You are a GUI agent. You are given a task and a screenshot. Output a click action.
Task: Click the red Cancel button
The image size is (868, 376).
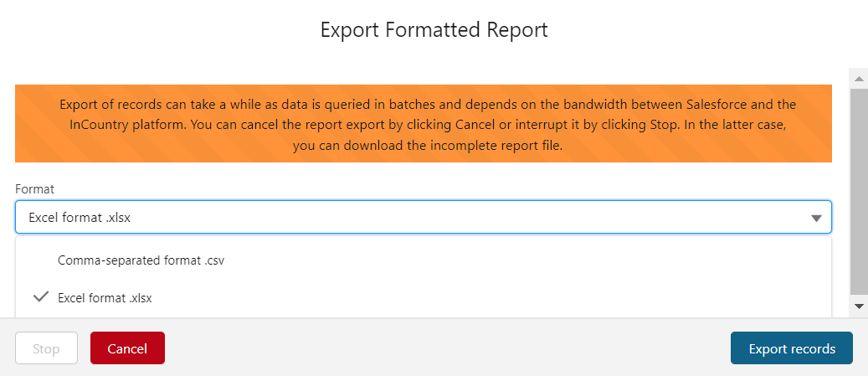[x=127, y=348]
